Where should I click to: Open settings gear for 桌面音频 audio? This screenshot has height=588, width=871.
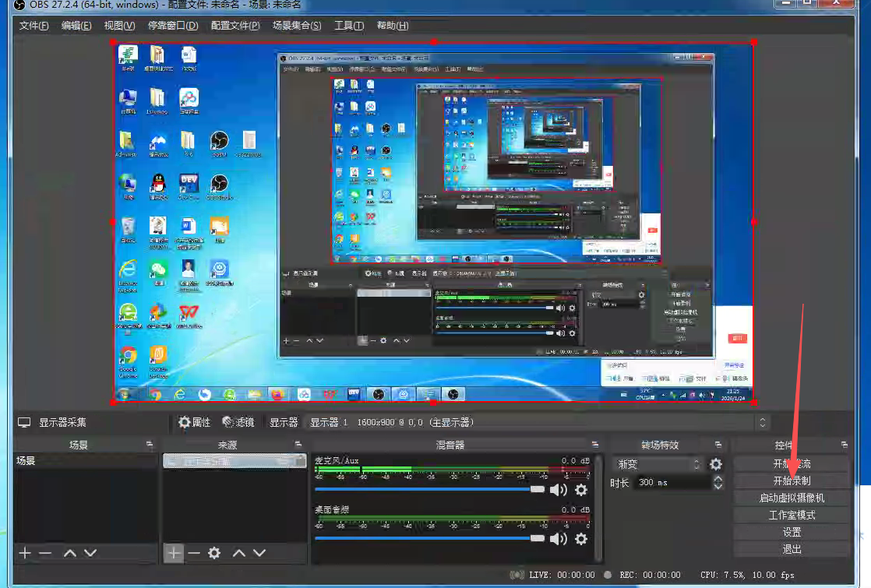click(x=580, y=539)
